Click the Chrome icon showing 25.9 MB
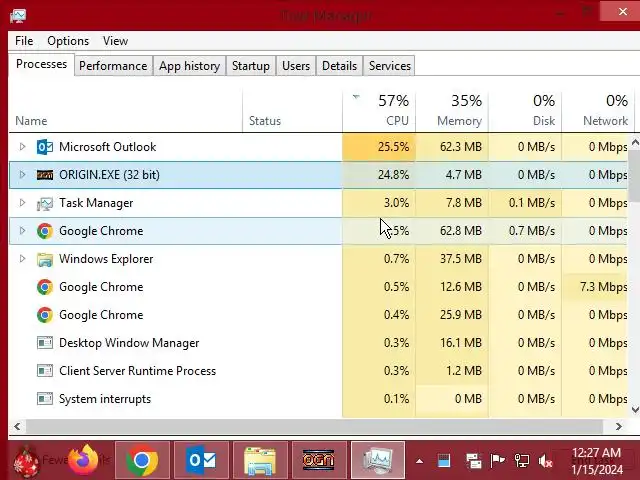This screenshot has width=640, height=480. tap(45, 315)
